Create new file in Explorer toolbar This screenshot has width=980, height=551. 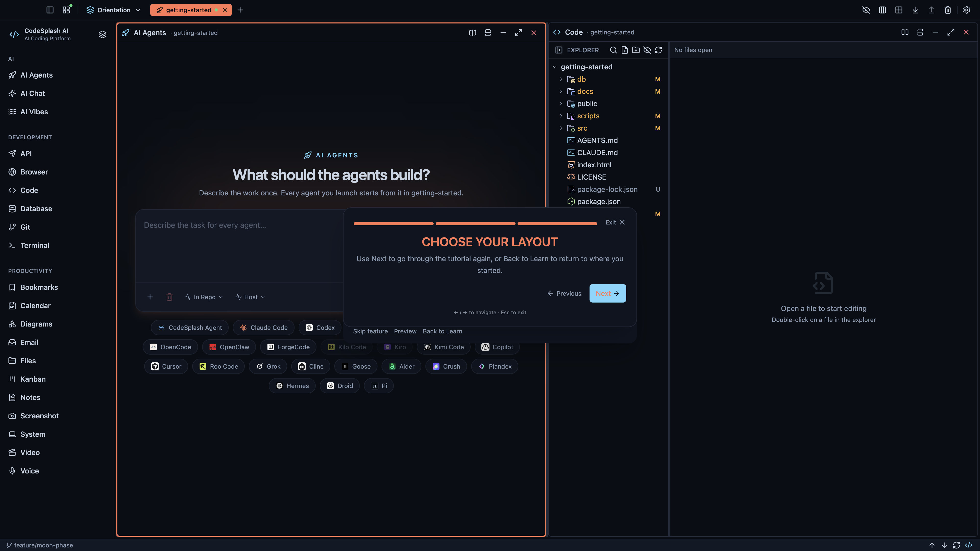(x=625, y=50)
